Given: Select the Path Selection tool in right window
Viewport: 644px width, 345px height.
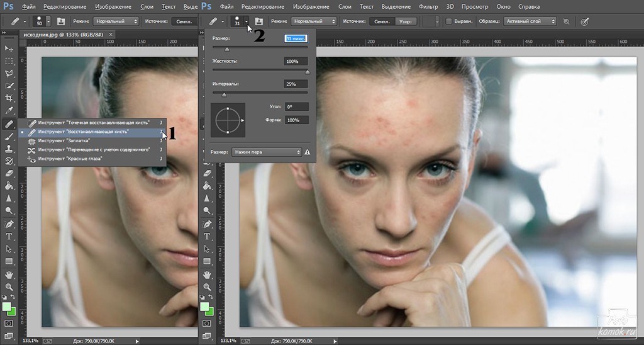Looking at the screenshot, I should pos(206,249).
